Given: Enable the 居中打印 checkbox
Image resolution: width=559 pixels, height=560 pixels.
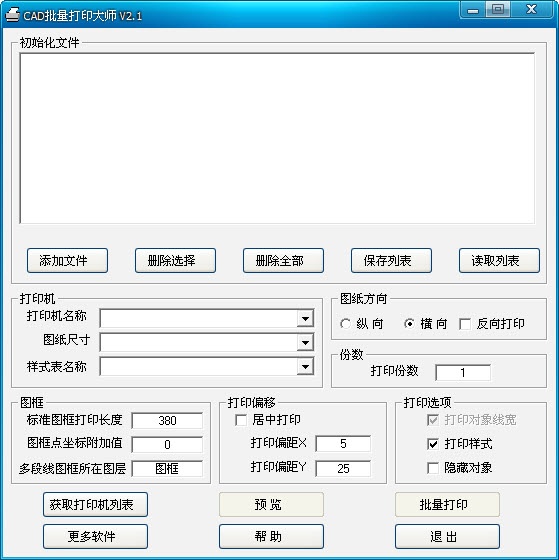Looking at the screenshot, I should click(x=241, y=420).
